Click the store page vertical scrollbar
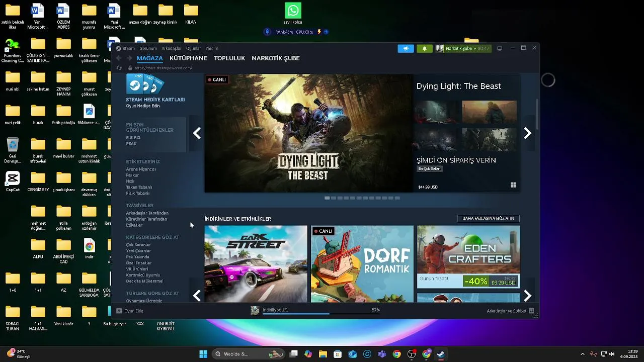This screenshot has height=362, width=644. pos(537,113)
